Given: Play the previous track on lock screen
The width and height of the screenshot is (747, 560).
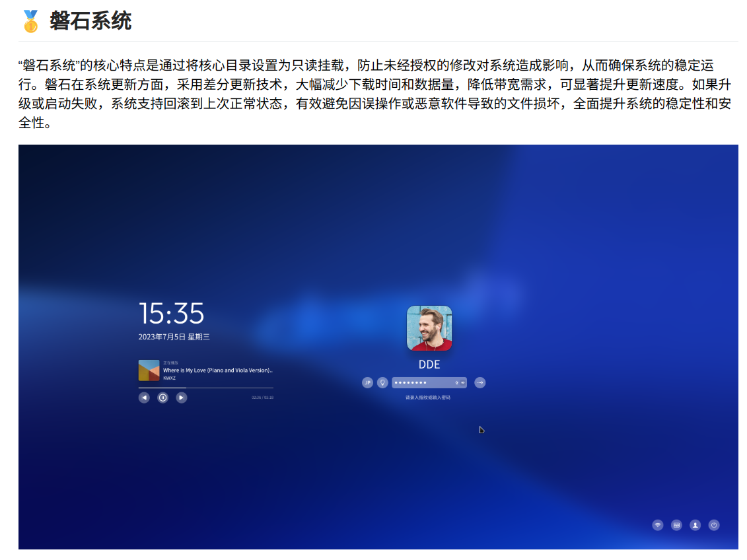Looking at the screenshot, I should point(144,398).
